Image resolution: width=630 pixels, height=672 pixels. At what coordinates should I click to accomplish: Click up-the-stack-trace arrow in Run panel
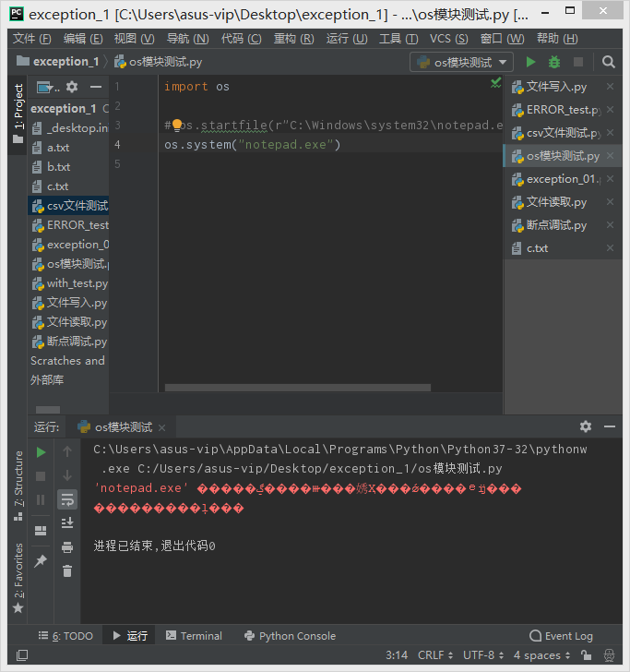click(x=67, y=451)
